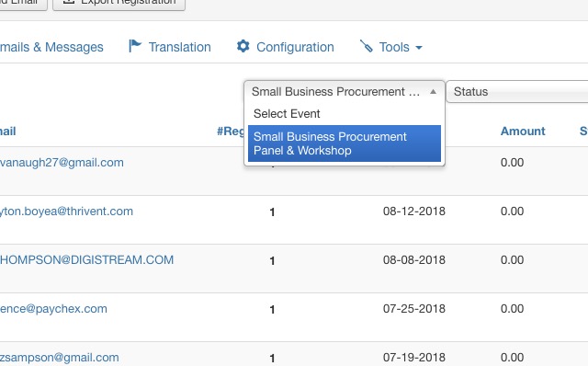The height and width of the screenshot is (366, 588).
Task: Sort by the Email column header
Action: 8,131
